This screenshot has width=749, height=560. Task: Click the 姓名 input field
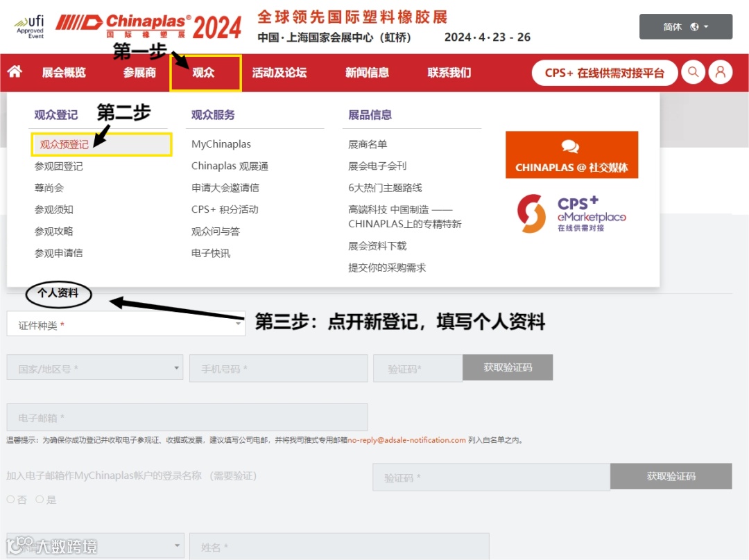tap(339, 545)
